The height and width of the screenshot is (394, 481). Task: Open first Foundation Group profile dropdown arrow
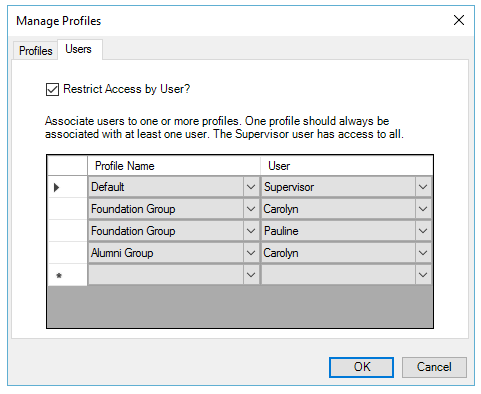pyautogui.click(x=251, y=209)
